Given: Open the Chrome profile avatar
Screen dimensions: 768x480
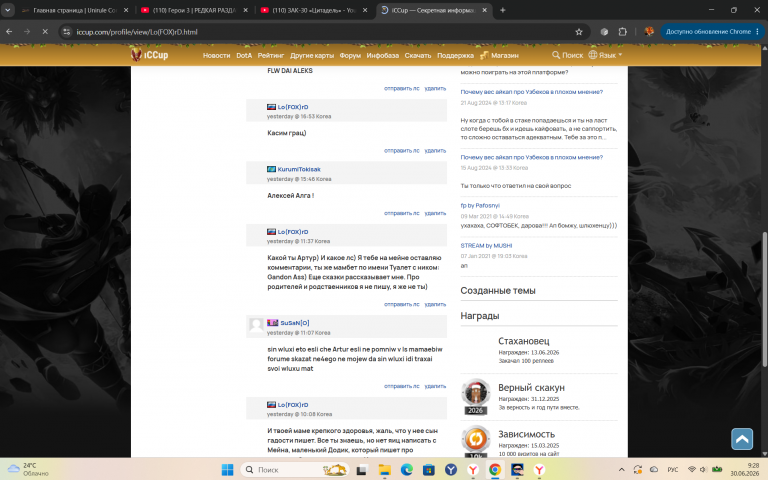Looking at the screenshot, I should point(649,32).
